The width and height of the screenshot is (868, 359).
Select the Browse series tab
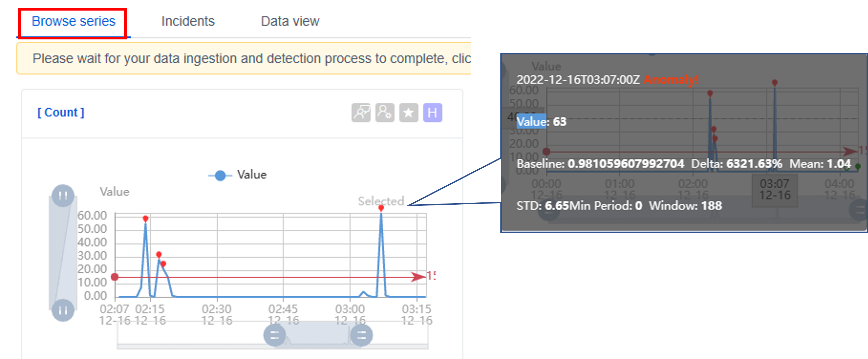(73, 21)
